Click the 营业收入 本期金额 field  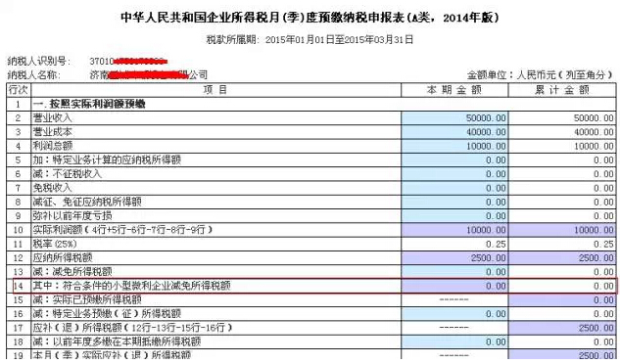pos(454,118)
